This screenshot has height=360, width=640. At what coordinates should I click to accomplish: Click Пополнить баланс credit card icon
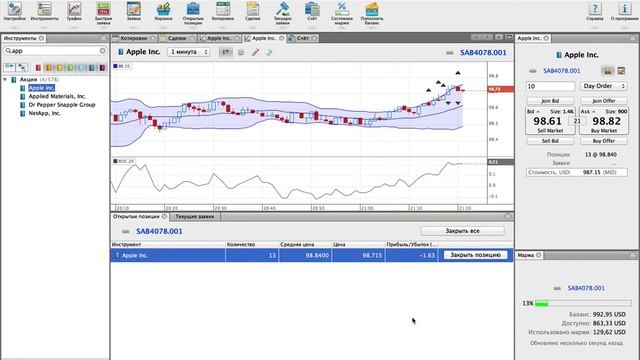pyautogui.click(x=372, y=13)
